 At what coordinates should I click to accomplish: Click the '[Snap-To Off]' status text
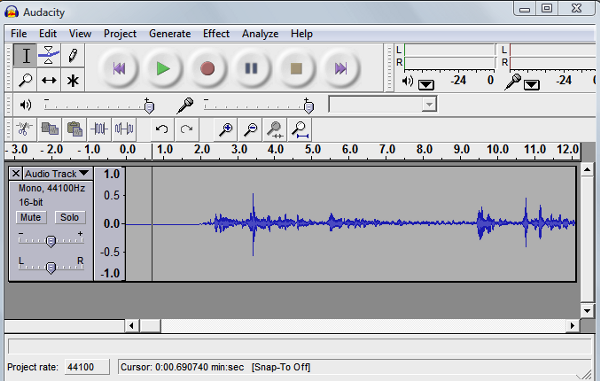pyautogui.click(x=281, y=367)
